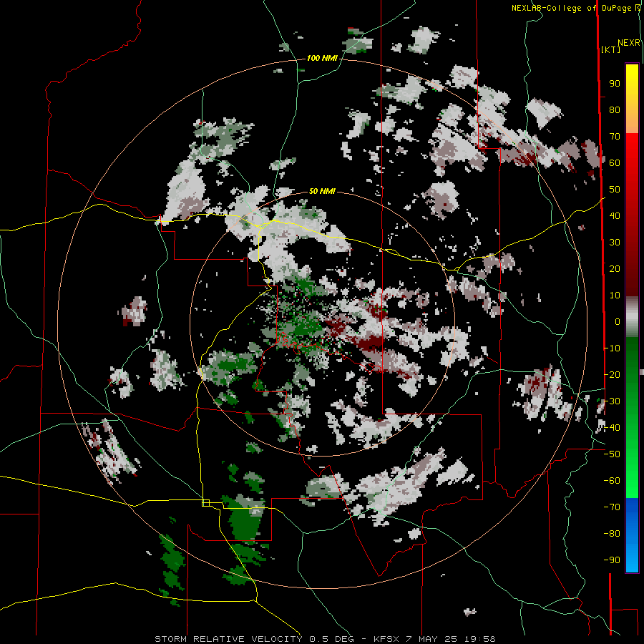Screen dimensions: 644x644
Task: Click the "KFSX 7 MAY 25 19:58" timestamp
Action: (434, 639)
